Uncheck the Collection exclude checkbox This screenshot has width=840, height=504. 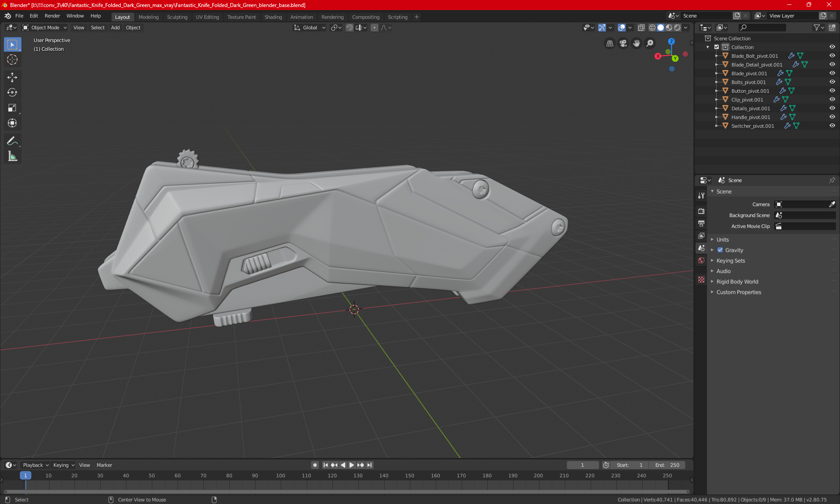717,47
